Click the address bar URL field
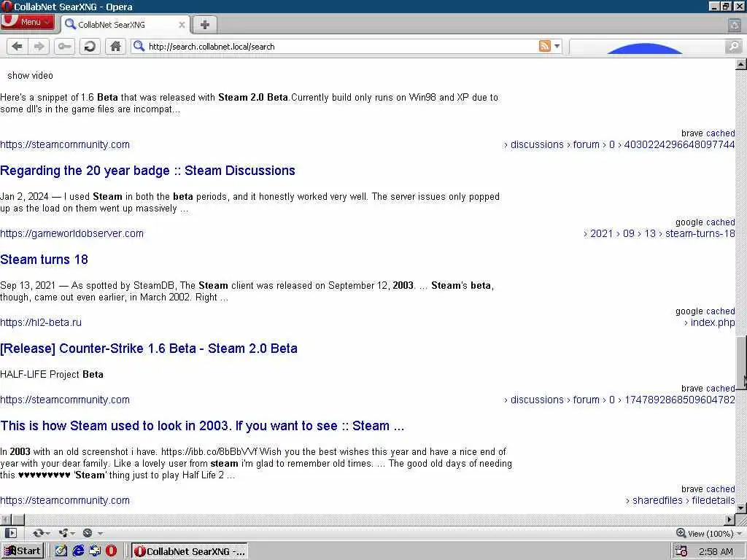 pos(341,46)
